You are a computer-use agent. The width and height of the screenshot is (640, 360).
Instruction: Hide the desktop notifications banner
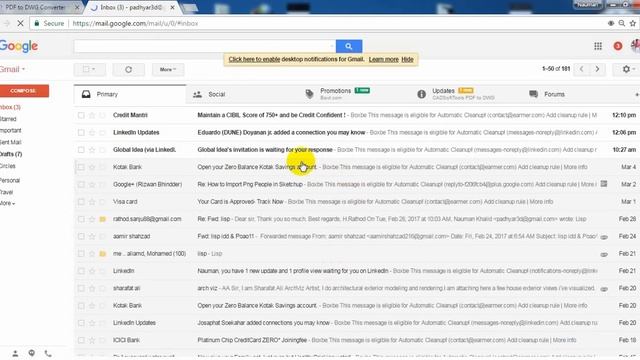pos(407,59)
